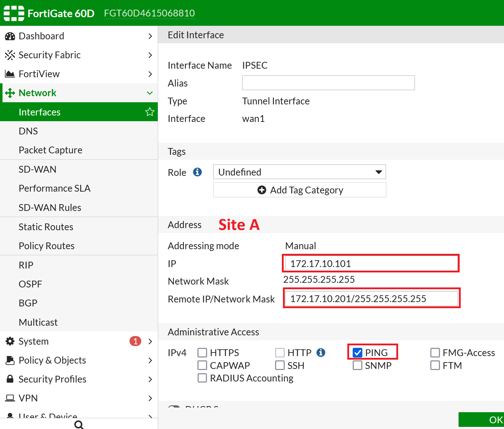
Task: Open Static Routes page
Action: click(x=79, y=227)
